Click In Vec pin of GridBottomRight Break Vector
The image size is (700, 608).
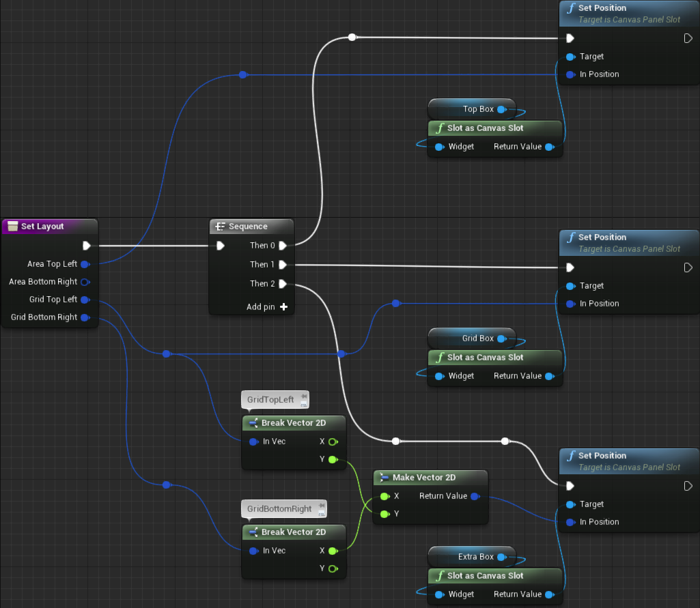tap(253, 551)
